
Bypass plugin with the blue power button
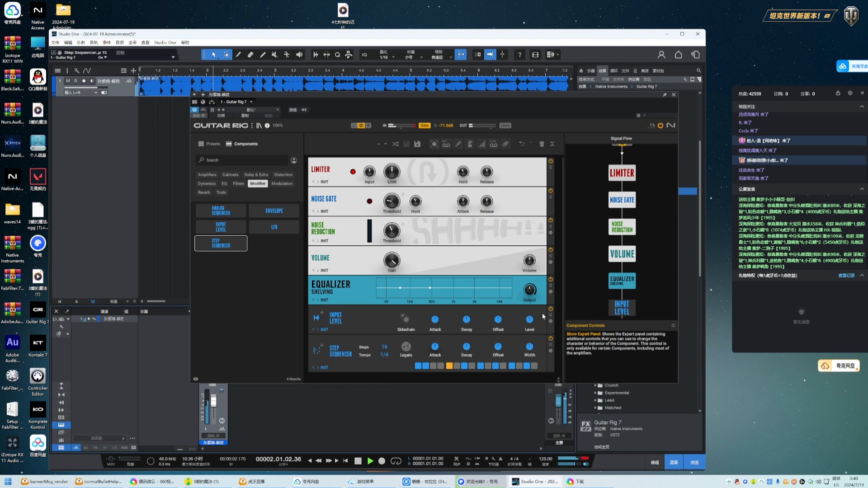pyautogui.click(x=194, y=110)
